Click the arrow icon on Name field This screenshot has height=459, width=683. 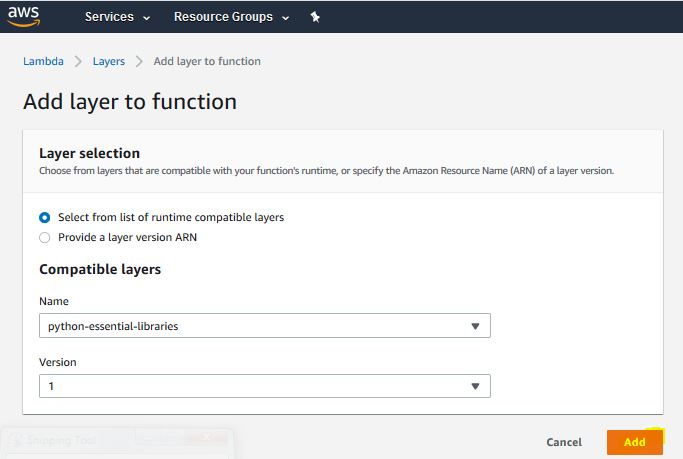(x=474, y=326)
